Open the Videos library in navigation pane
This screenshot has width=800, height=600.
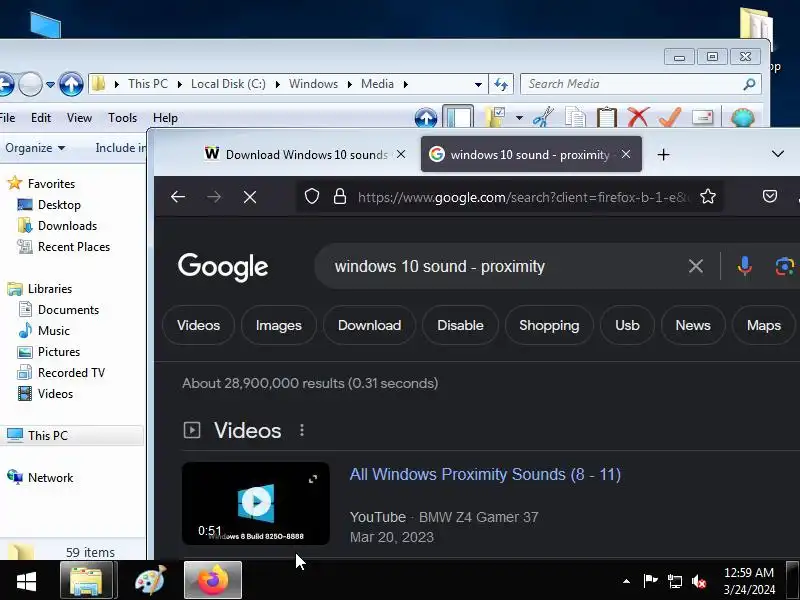(x=55, y=394)
